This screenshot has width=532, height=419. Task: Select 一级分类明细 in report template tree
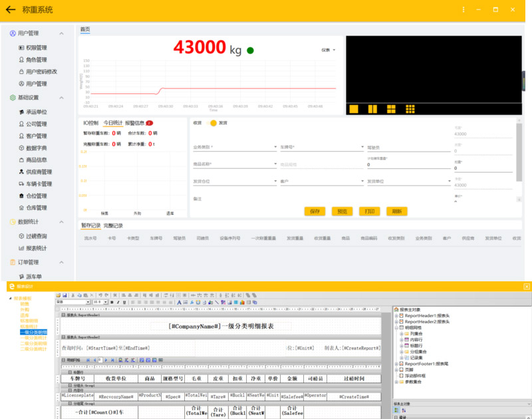33,331
